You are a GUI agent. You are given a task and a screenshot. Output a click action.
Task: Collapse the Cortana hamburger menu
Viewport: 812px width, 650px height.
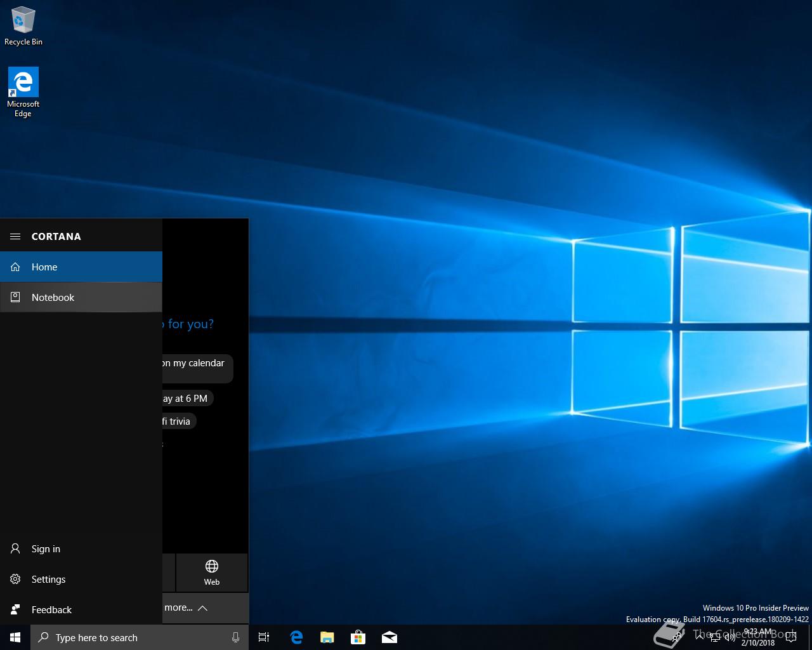point(15,237)
